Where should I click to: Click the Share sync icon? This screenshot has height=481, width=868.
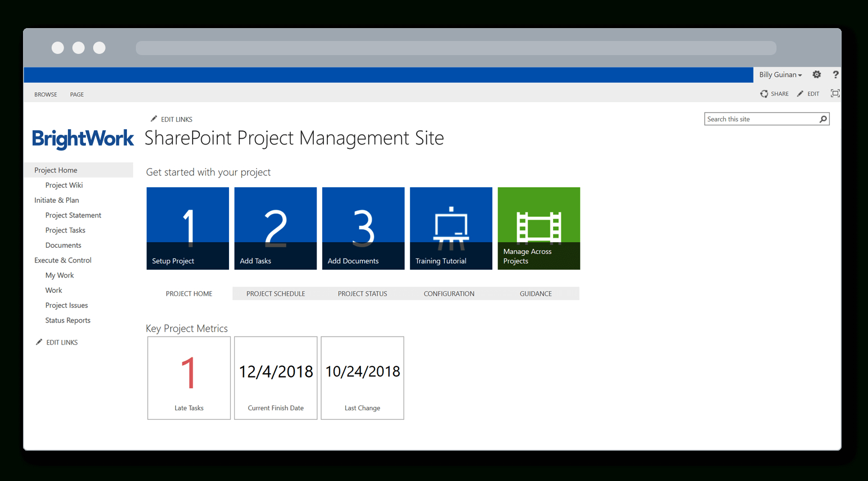click(x=764, y=94)
